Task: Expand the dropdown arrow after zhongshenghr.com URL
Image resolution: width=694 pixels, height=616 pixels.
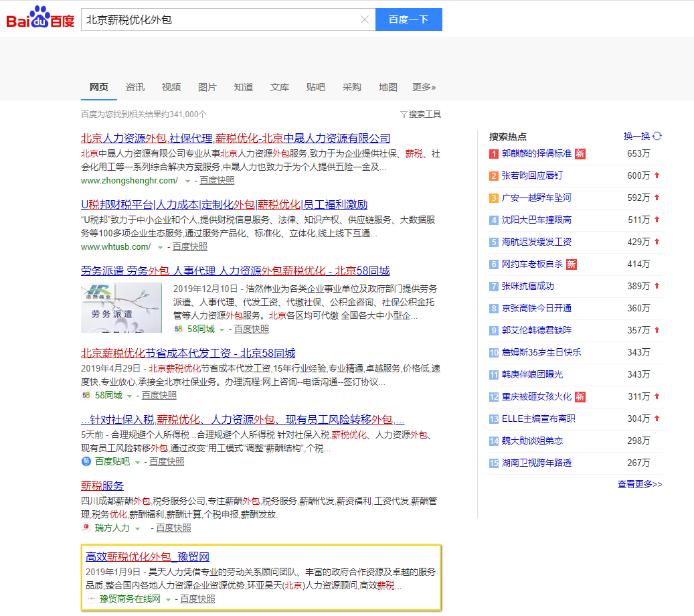Action: pyautogui.click(x=186, y=181)
